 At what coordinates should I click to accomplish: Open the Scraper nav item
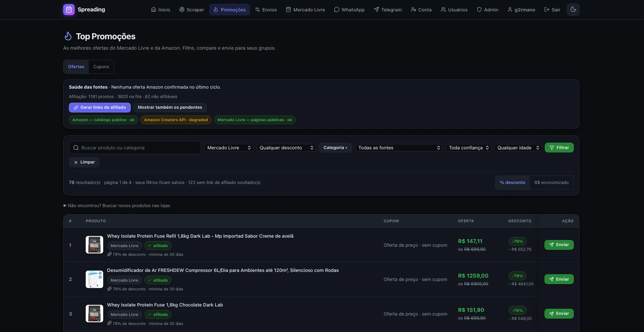point(192,10)
